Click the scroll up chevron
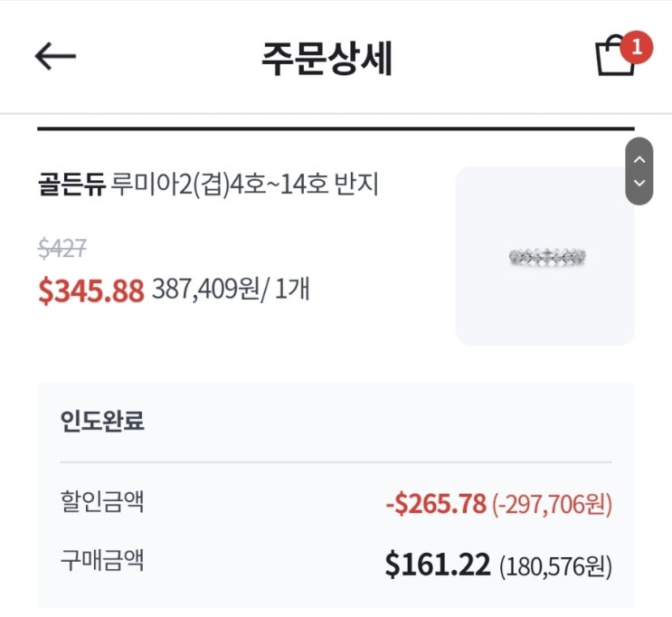This screenshot has height=617, width=672. (639, 159)
